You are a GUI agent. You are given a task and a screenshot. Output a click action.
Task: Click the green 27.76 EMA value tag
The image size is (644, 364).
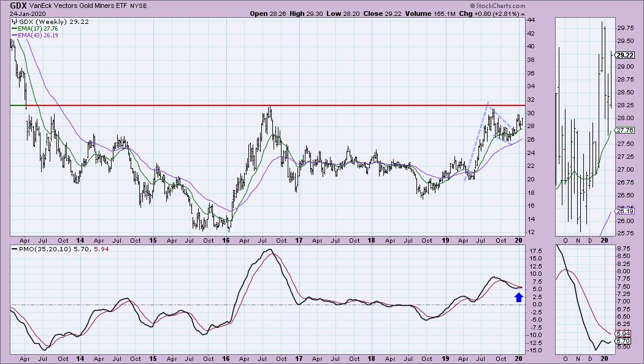tap(626, 130)
